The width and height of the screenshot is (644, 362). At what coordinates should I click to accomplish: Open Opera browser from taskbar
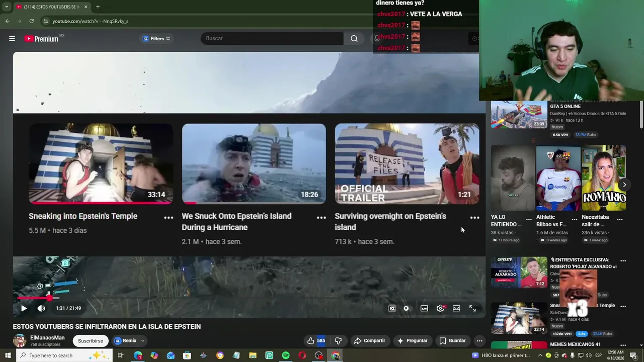302,355
